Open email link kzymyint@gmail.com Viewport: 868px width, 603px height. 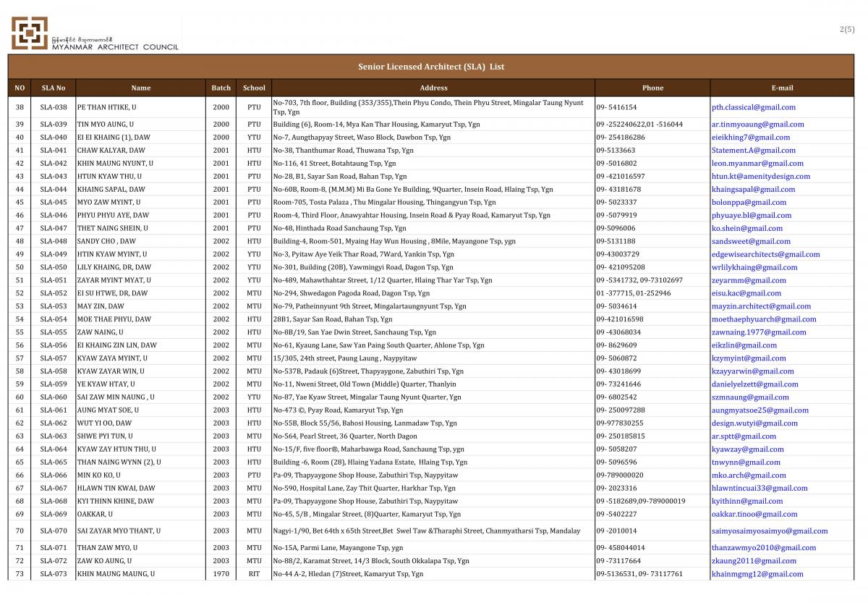tap(748, 358)
